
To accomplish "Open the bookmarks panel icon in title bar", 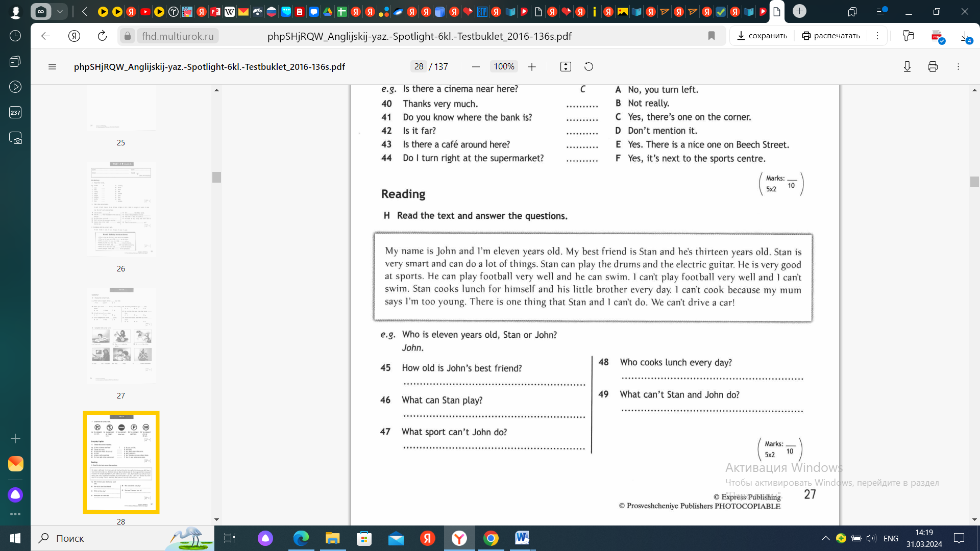I will pyautogui.click(x=852, y=11).
